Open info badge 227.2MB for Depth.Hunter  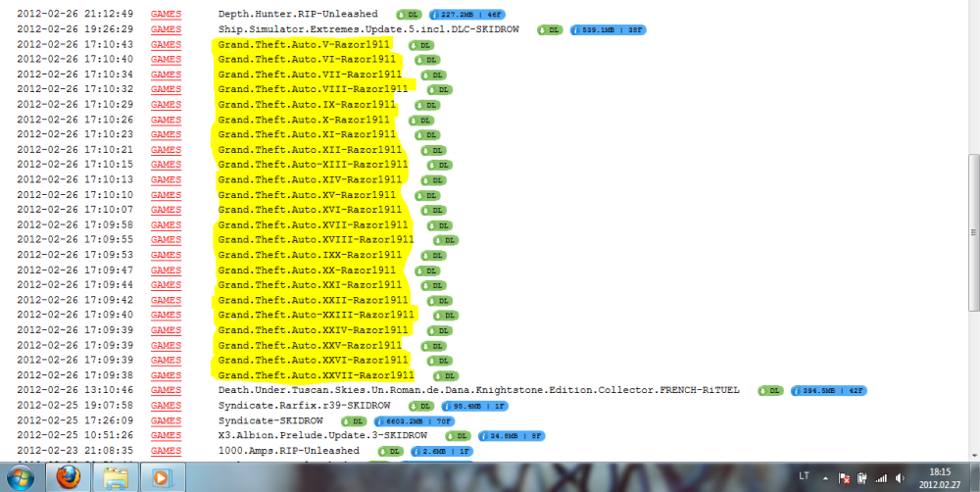(466, 15)
